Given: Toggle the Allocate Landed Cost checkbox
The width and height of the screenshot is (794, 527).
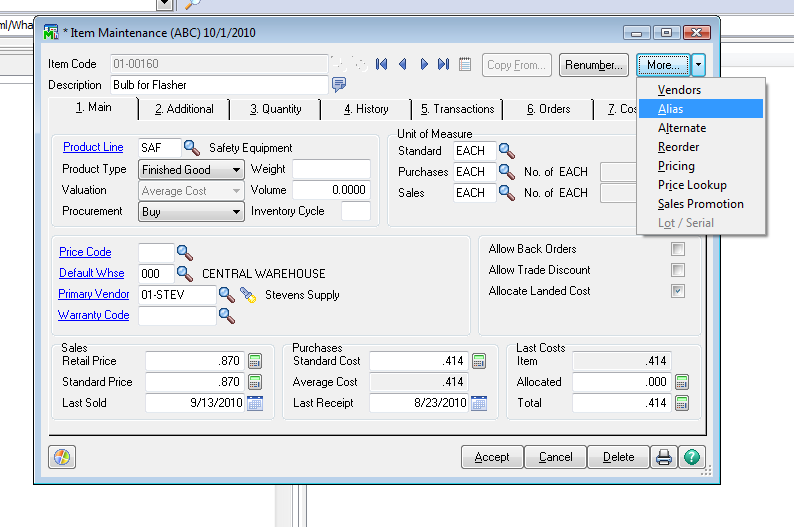Looking at the screenshot, I should click(678, 291).
